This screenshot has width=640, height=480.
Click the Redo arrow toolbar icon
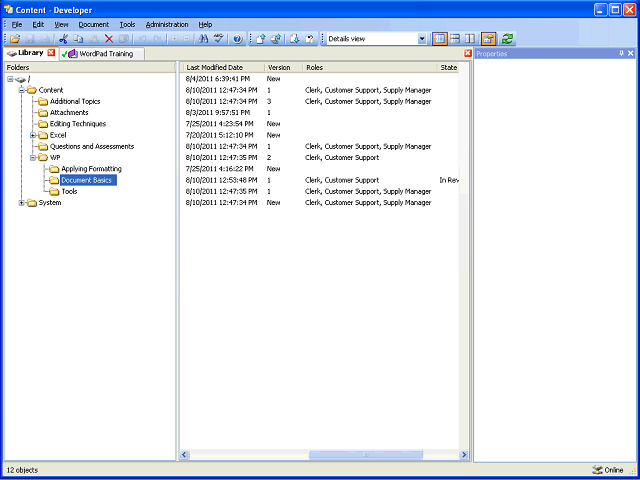tap(158, 39)
